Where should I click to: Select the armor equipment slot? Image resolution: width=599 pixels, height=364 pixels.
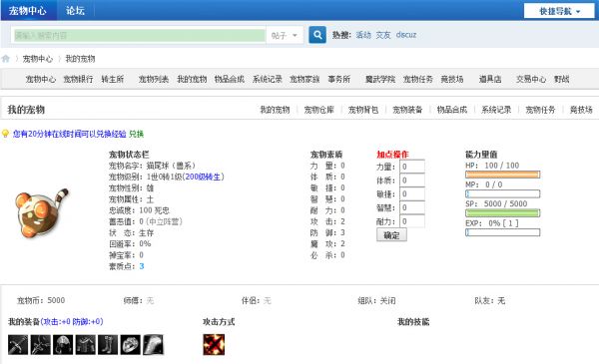point(86,344)
